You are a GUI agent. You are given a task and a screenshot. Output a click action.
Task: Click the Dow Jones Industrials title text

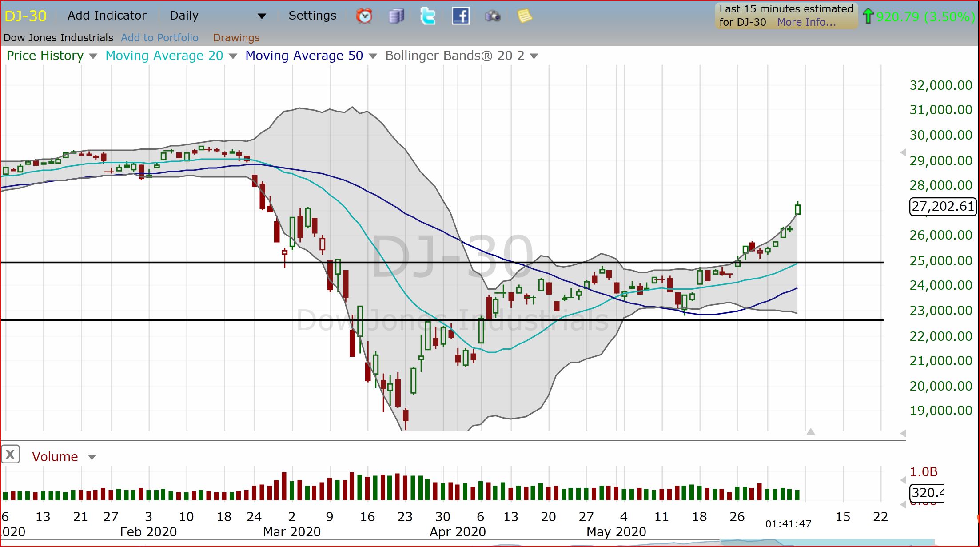tap(58, 38)
